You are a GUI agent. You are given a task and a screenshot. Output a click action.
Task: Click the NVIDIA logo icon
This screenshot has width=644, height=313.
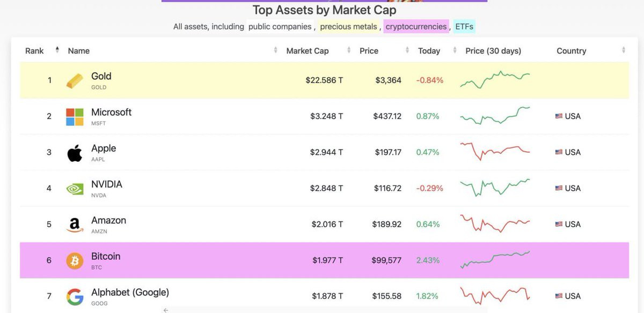[75, 189]
